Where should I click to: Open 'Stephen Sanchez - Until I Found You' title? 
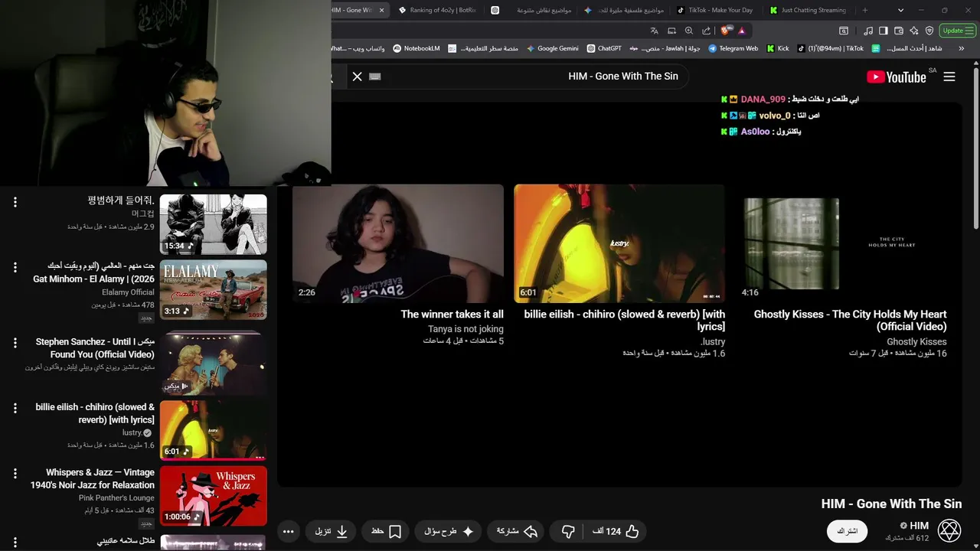click(95, 348)
